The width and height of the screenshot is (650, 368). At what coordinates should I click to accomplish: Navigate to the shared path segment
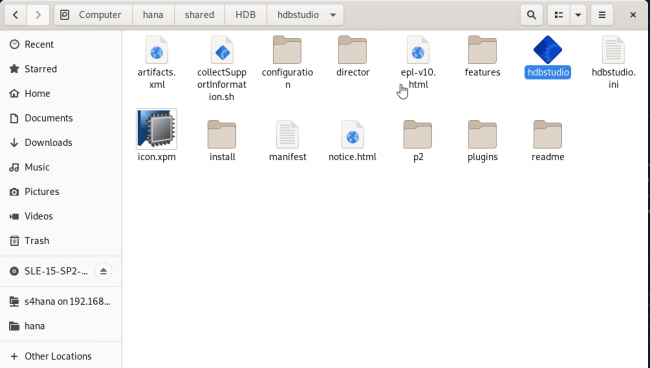point(199,15)
